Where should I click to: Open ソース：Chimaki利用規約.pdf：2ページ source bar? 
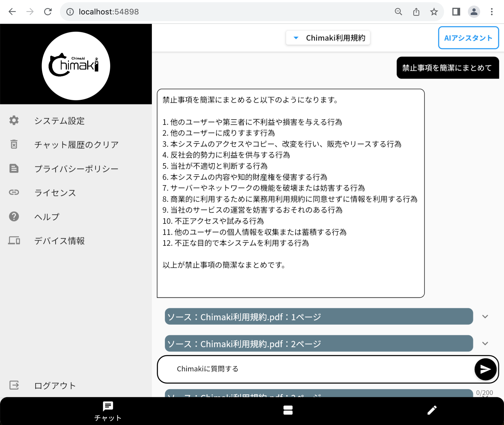tap(319, 343)
